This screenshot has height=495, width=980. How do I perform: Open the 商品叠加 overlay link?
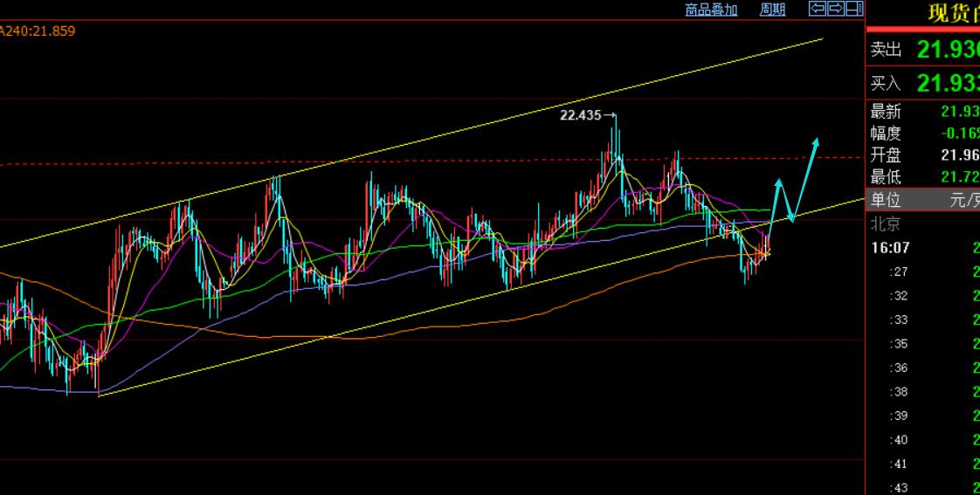coord(711,10)
